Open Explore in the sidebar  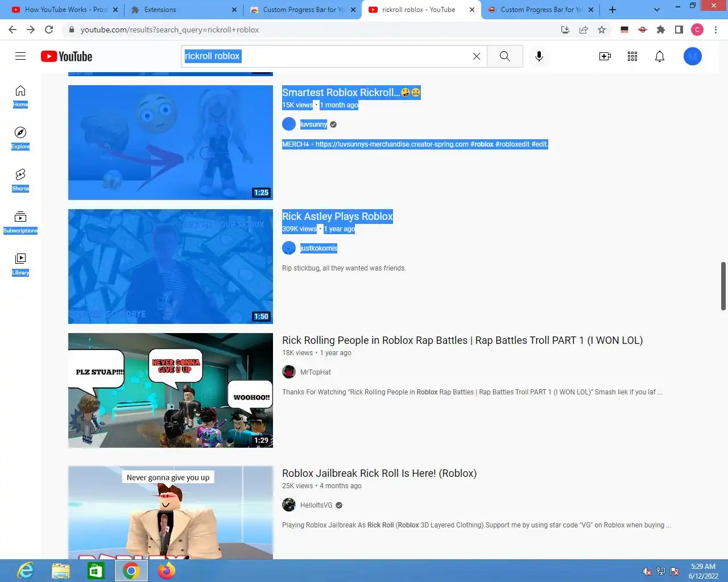pos(20,138)
